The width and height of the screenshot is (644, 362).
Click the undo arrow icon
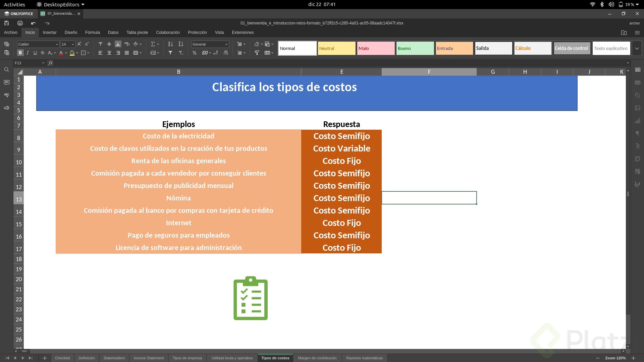coord(33,23)
